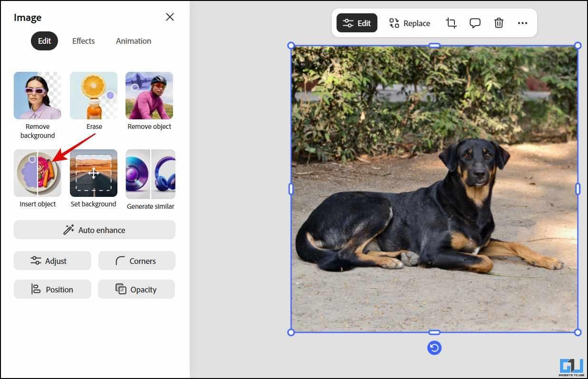Viewport: 588px width, 379px height.
Task: Choose the Set background tool
Action: (x=94, y=174)
